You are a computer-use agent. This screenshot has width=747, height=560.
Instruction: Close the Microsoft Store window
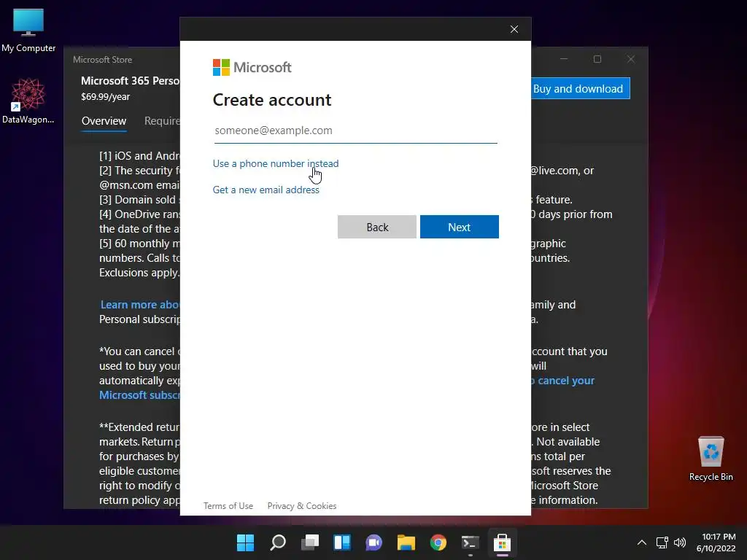tap(631, 59)
